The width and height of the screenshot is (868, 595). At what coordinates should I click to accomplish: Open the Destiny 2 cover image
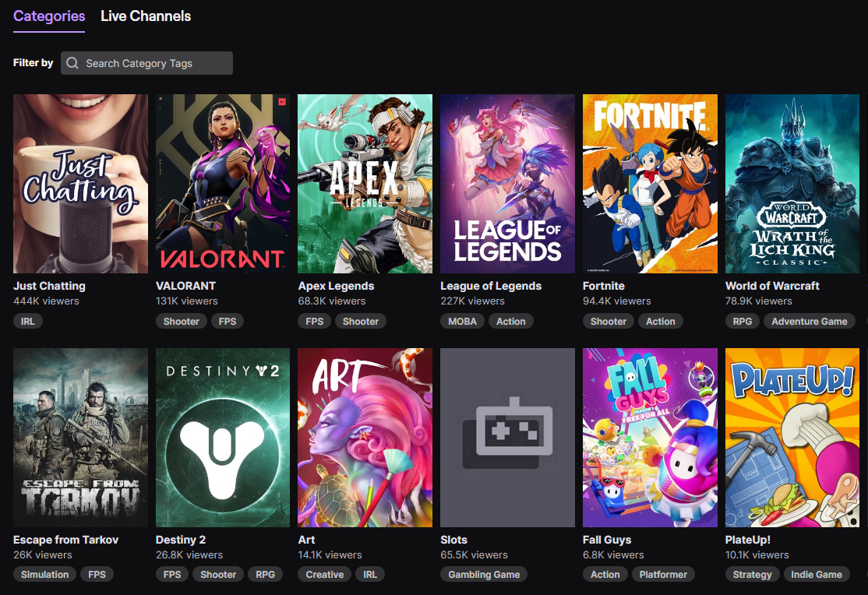223,438
